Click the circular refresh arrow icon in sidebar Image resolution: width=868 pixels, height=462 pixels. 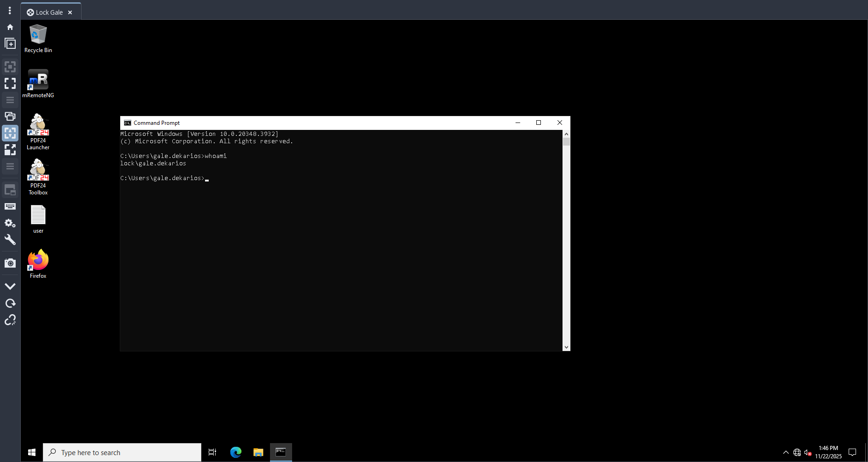pos(10,303)
